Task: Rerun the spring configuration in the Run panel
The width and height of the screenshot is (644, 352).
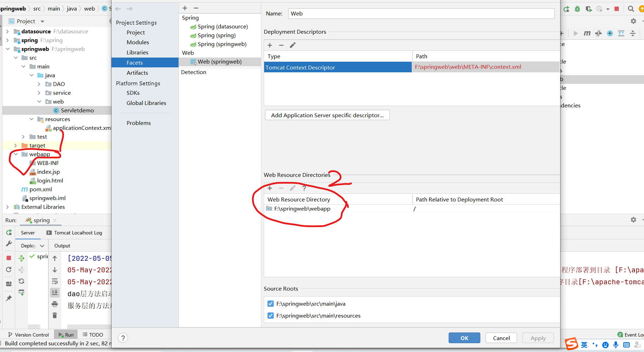Action: click(9, 232)
